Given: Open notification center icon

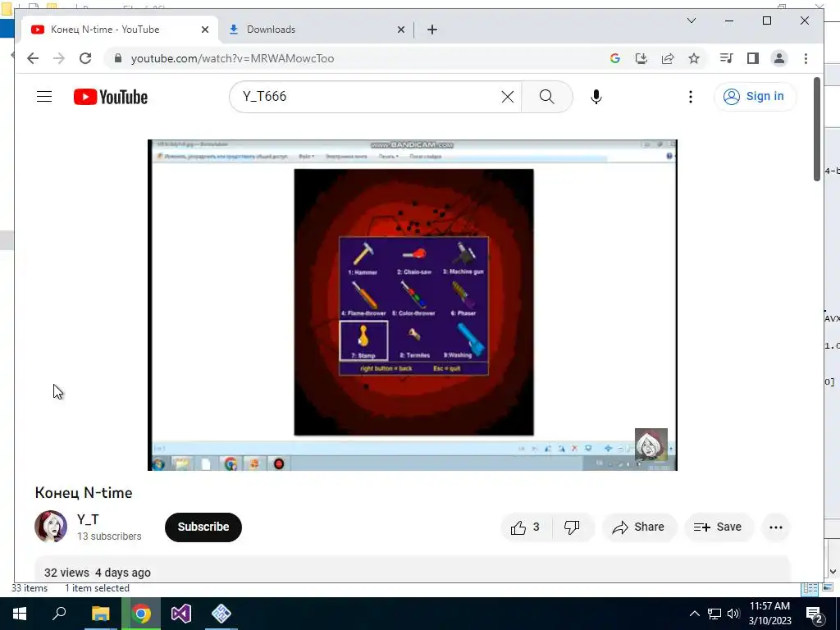Looking at the screenshot, I should click(815, 614).
